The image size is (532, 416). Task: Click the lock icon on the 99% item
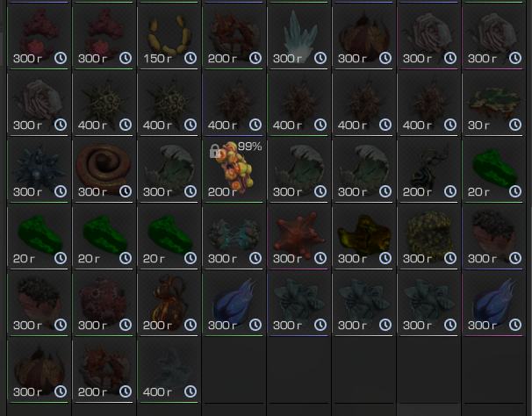pos(215,151)
